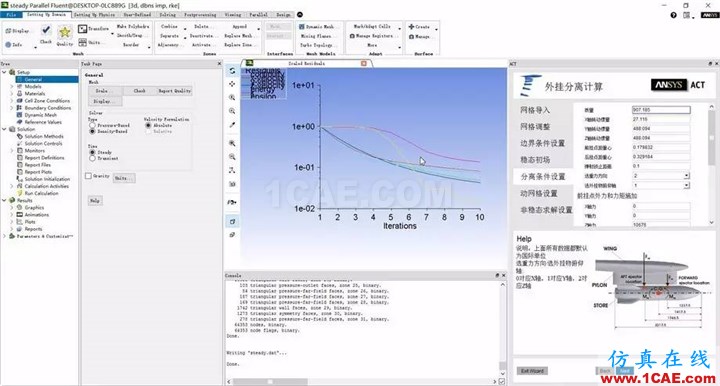The height and width of the screenshot is (386, 720).
Task: Click the Info icon in the Mesh group
Action: 8,45
